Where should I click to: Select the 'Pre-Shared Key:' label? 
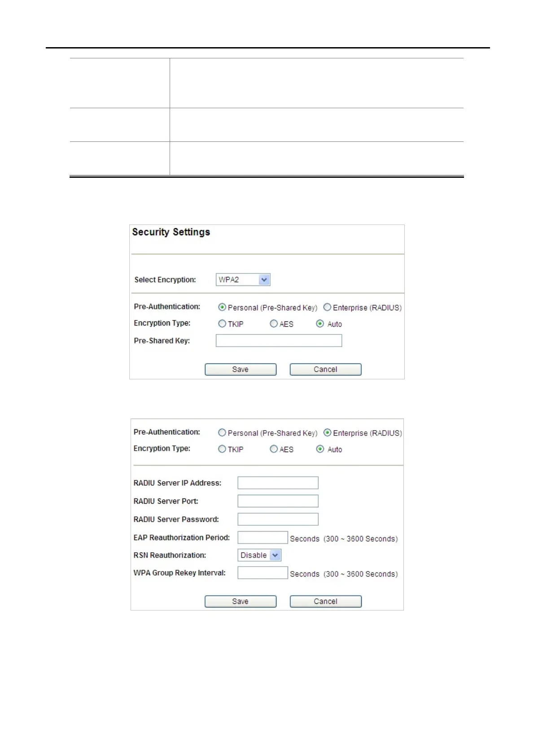click(162, 341)
